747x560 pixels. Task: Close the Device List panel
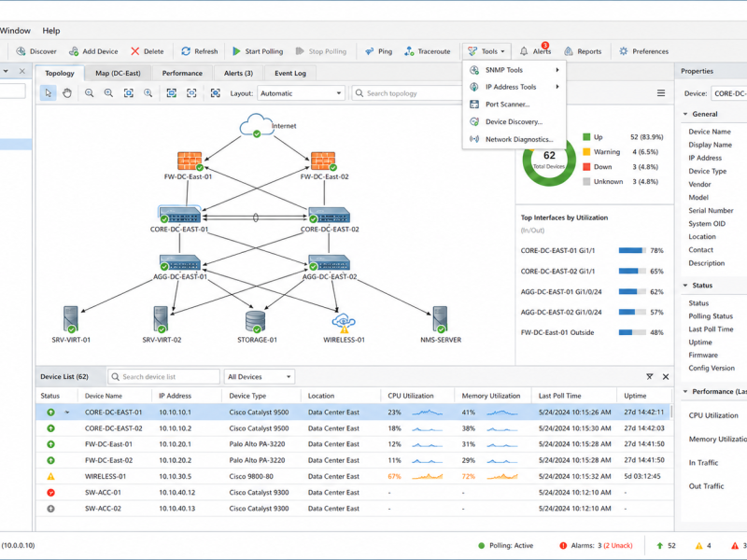pyautogui.click(x=666, y=377)
